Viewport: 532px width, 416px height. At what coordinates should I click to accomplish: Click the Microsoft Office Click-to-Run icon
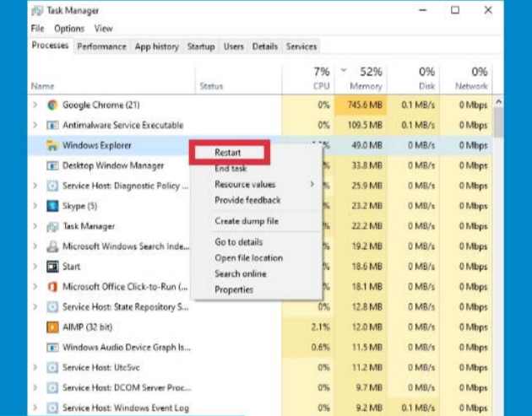click(52, 287)
